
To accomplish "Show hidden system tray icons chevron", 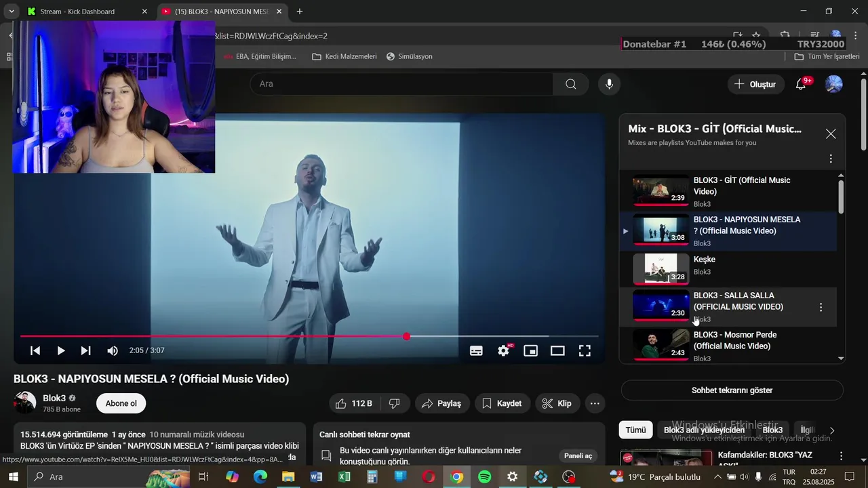I will [717, 477].
